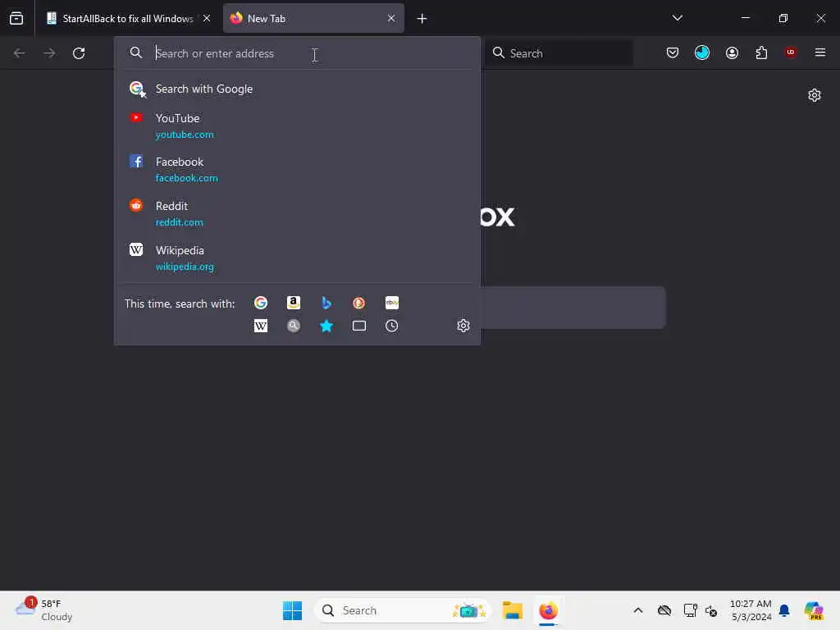
Task: Open search settings gear in dropdown
Action: (x=463, y=326)
